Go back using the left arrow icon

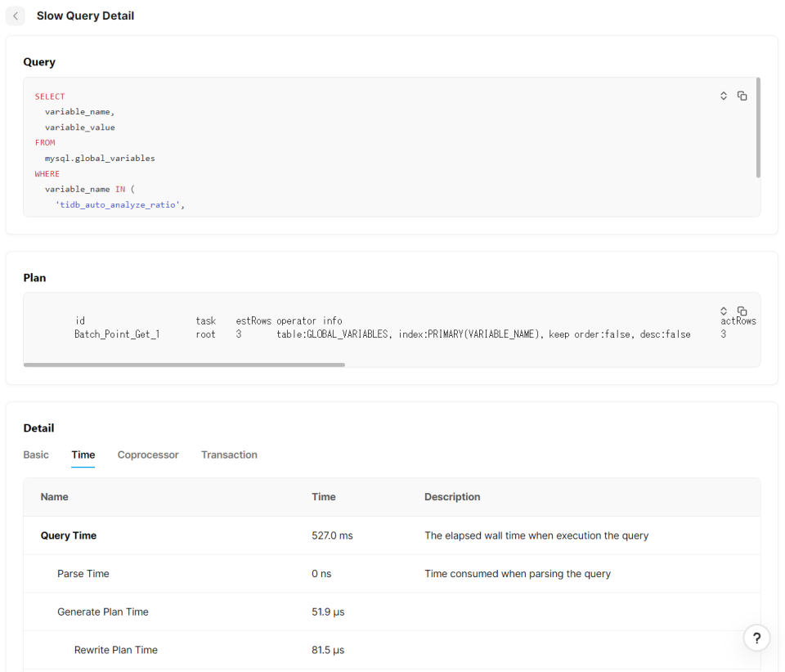[16, 16]
